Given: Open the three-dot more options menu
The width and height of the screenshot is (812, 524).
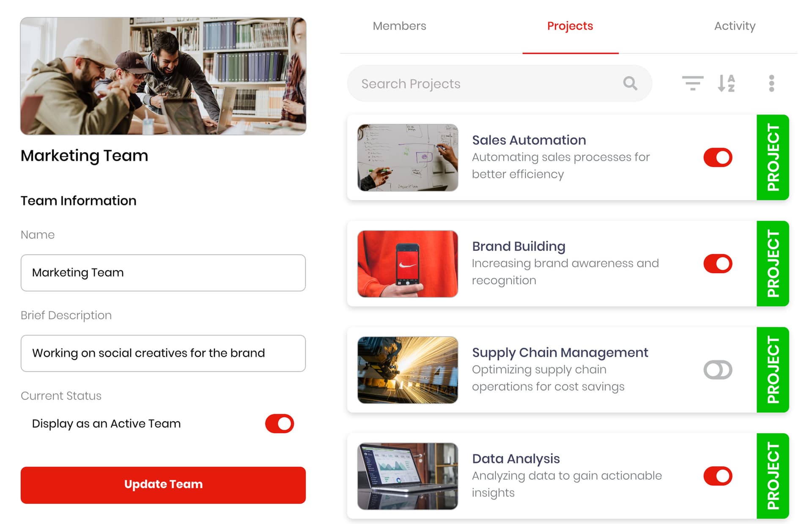Looking at the screenshot, I should [771, 83].
